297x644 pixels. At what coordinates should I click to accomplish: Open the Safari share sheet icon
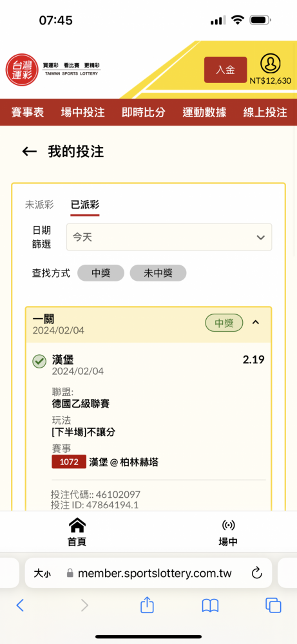click(x=147, y=605)
